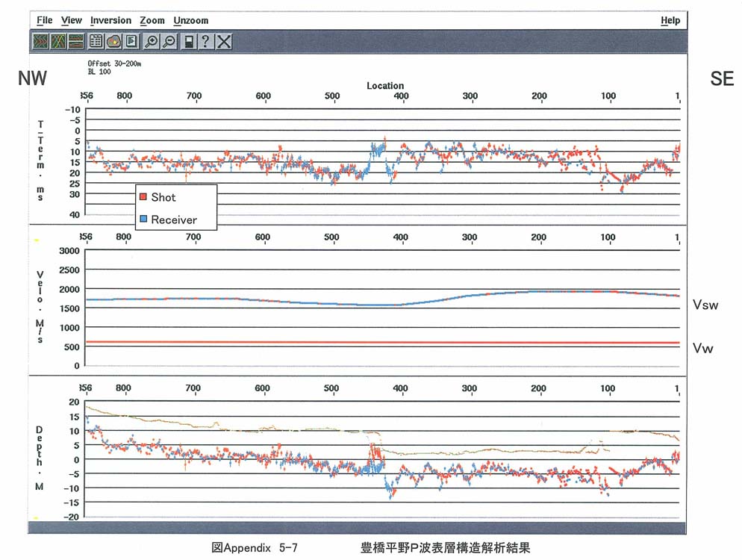Click the horizontal layers display toolbar icon
This screenshot has width=742, height=560.
tap(75, 42)
